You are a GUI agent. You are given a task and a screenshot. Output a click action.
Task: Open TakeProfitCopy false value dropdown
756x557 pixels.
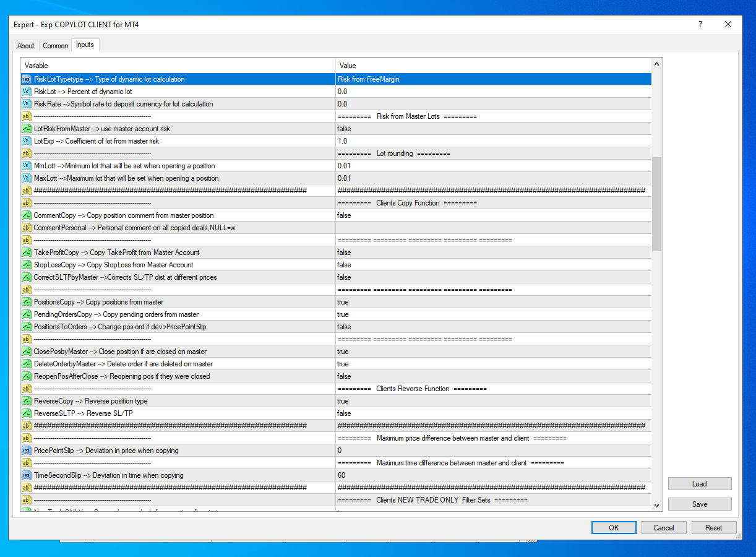[493, 253]
